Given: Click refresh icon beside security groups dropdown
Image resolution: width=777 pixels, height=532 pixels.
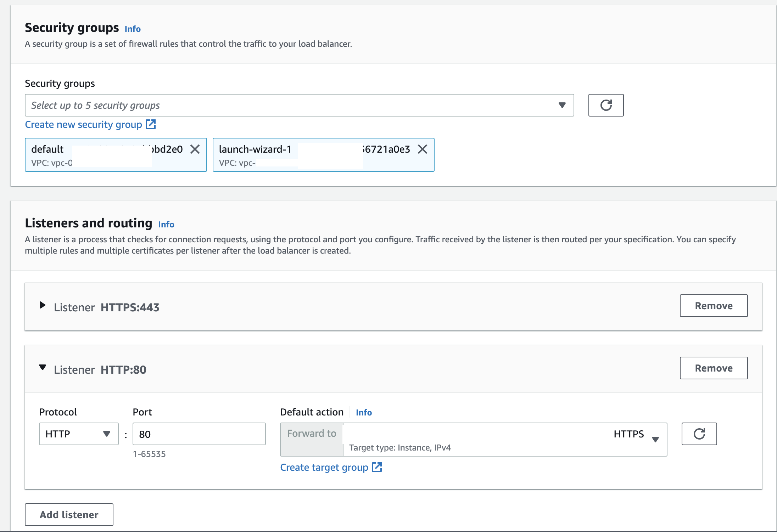Looking at the screenshot, I should pyautogui.click(x=606, y=105).
